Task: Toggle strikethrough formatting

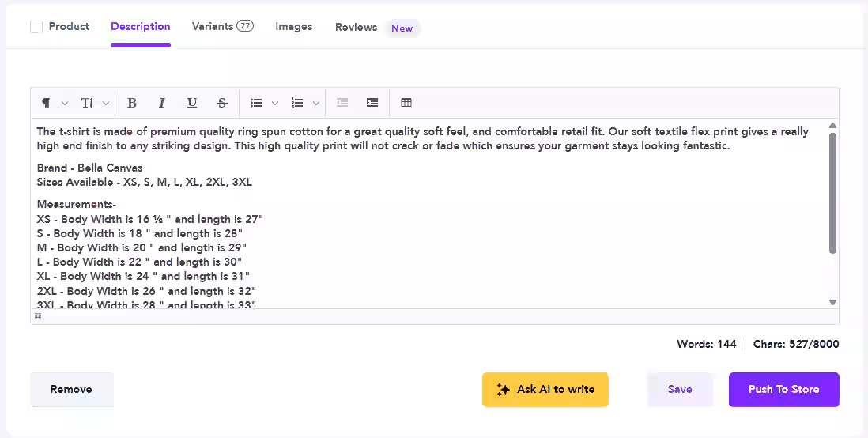Action: (x=222, y=103)
